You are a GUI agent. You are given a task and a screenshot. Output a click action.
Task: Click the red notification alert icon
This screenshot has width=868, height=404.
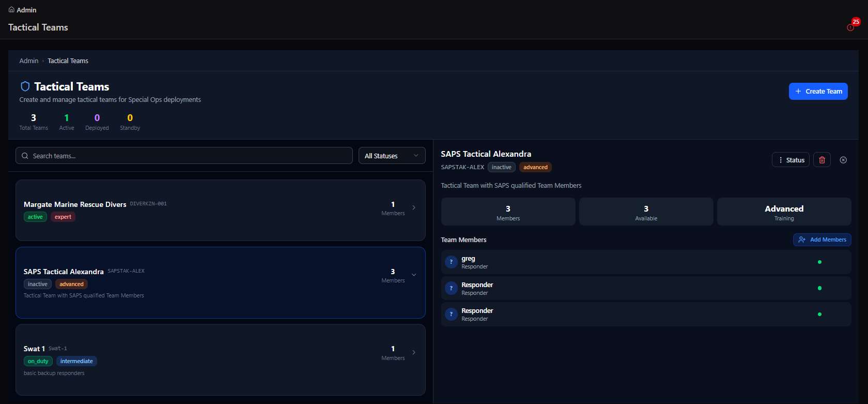point(850,27)
